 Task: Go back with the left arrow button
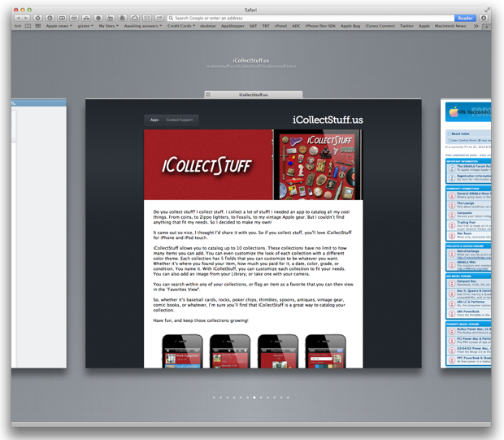[19, 18]
